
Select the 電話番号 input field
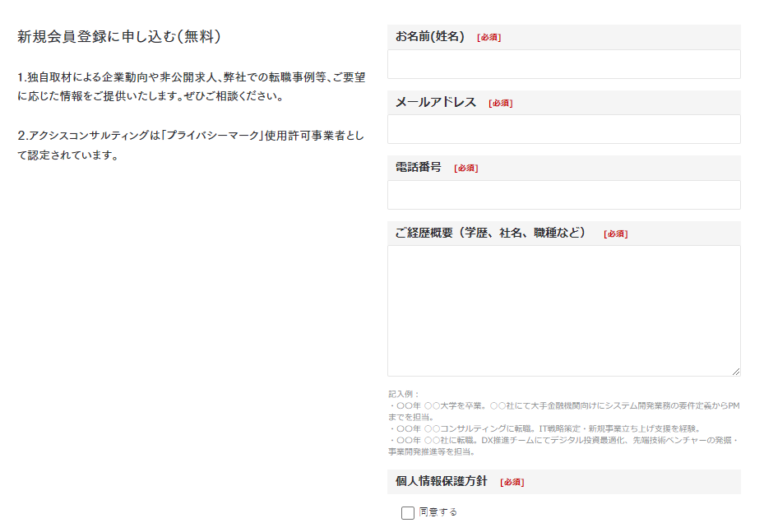point(563,195)
